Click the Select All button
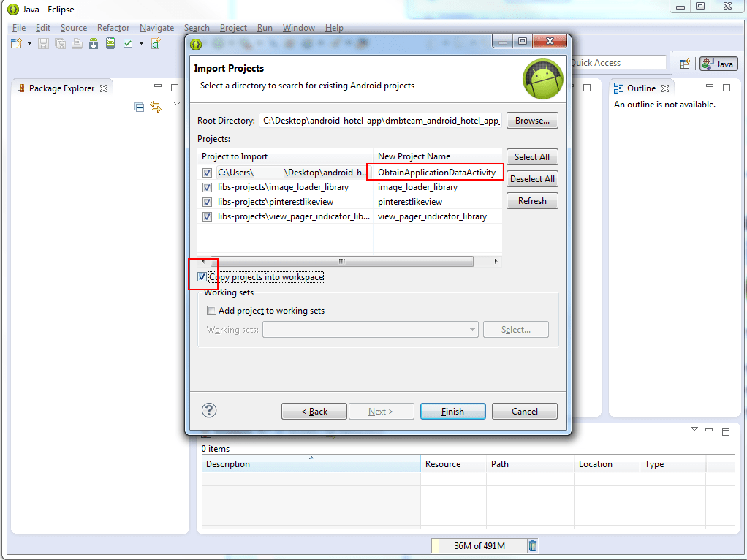Screen dimensions: 747x560 [532, 156]
